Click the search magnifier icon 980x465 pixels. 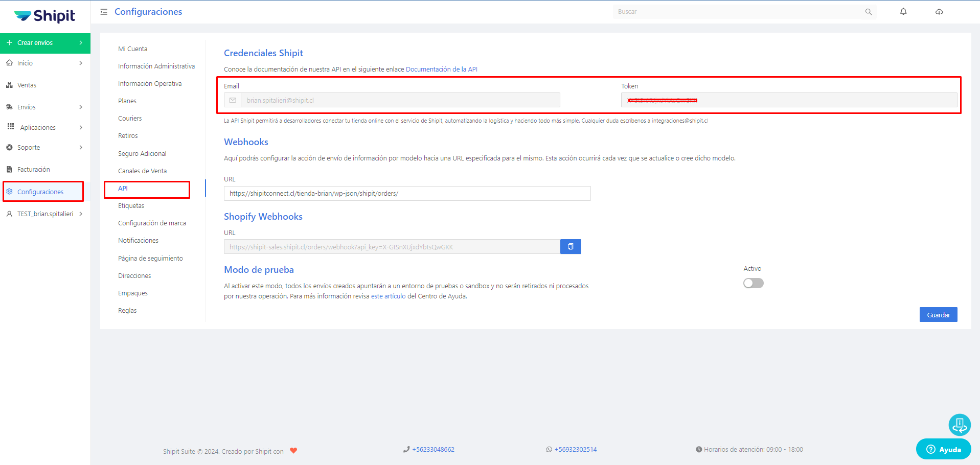click(x=868, y=12)
